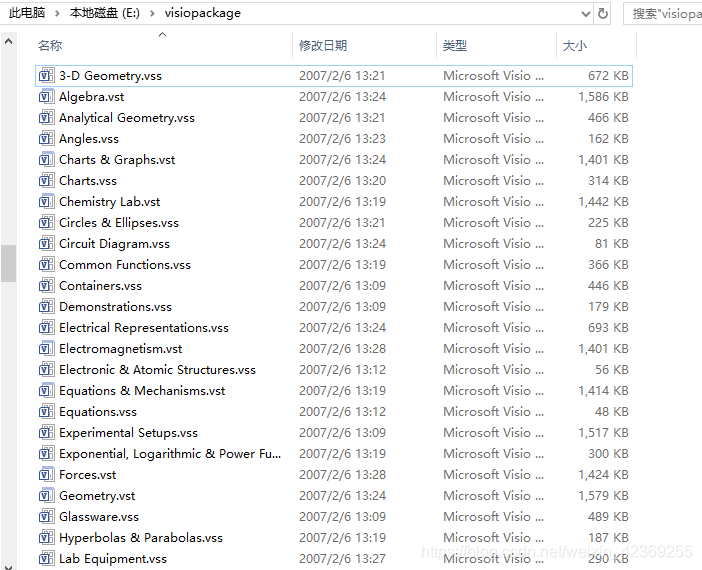Click the Charts & Graphs.vst file icon
The height and width of the screenshot is (570, 702).
pos(46,160)
